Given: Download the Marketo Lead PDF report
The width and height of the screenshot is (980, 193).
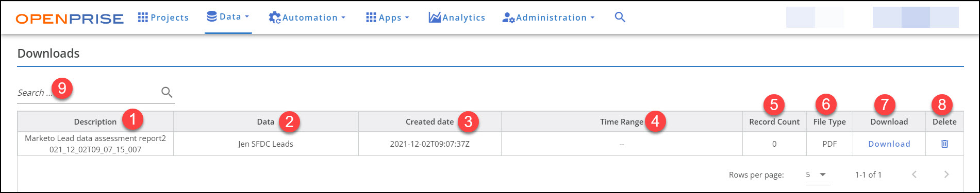Looking at the screenshot, I should point(889,144).
